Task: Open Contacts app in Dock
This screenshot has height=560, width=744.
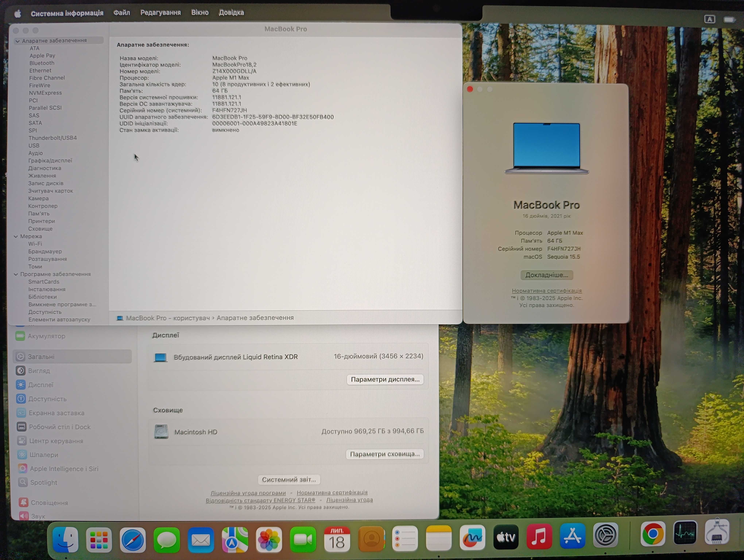Action: pyautogui.click(x=371, y=538)
